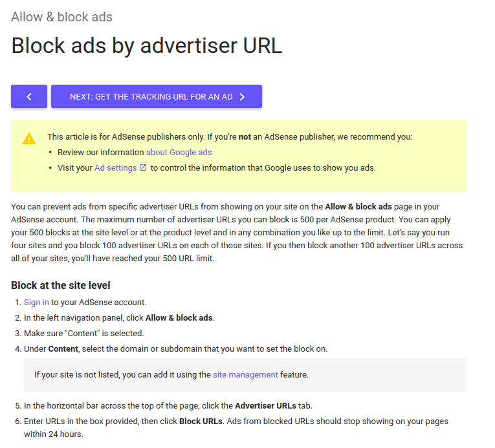Click the bold Content word in step 4

(63, 349)
